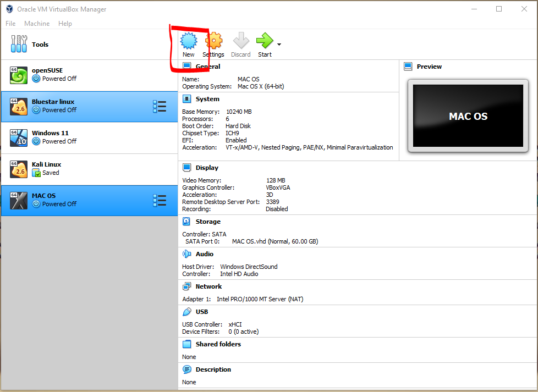
Task: Click the Tools section icon
Action: coord(18,44)
